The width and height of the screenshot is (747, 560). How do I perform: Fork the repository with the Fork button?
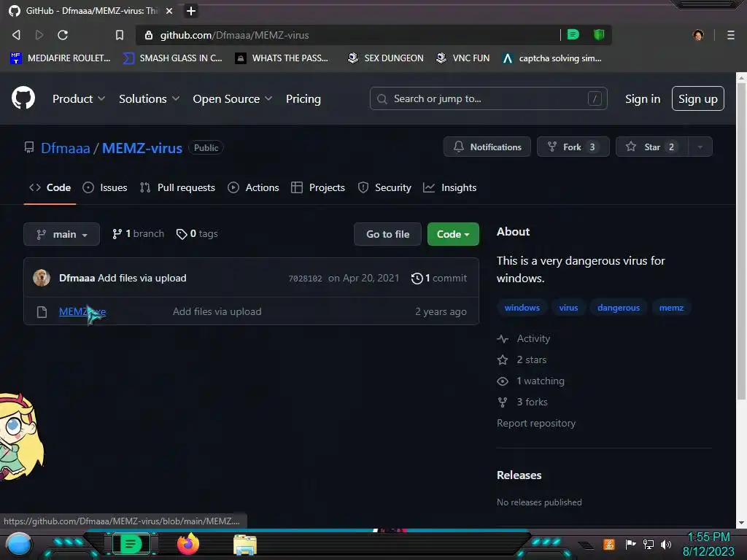[573, 147]
